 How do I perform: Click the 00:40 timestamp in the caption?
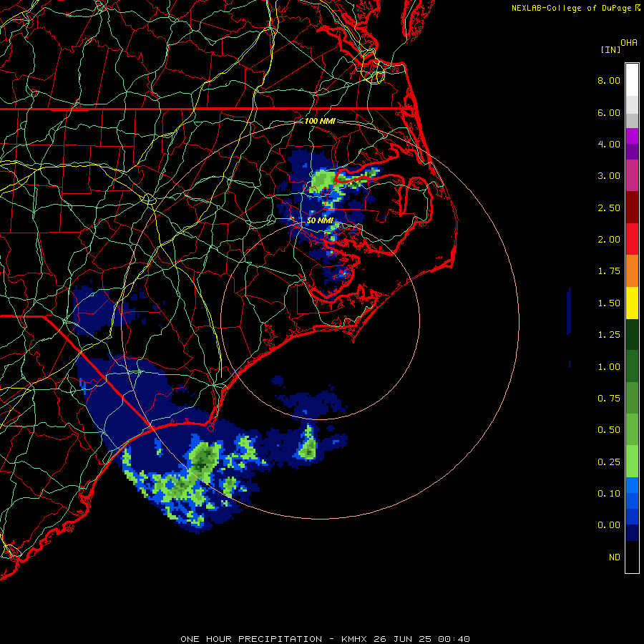coord(454,639)
